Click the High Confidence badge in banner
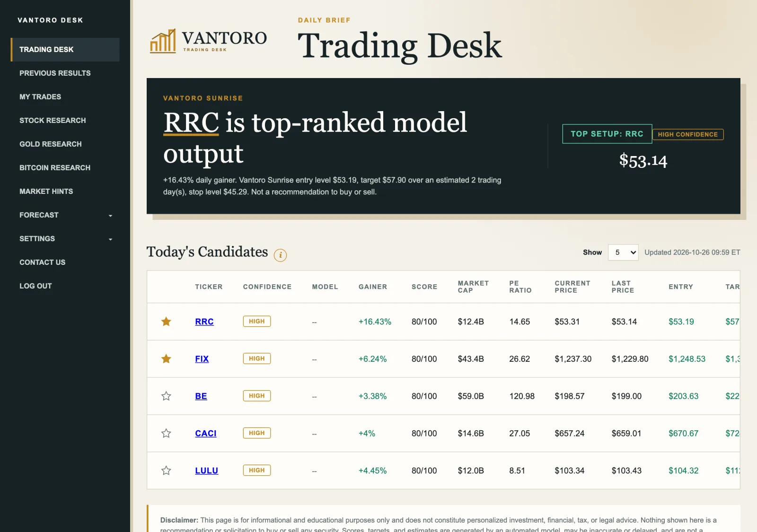Screen dimensions: 757x532 click(688, 134)
